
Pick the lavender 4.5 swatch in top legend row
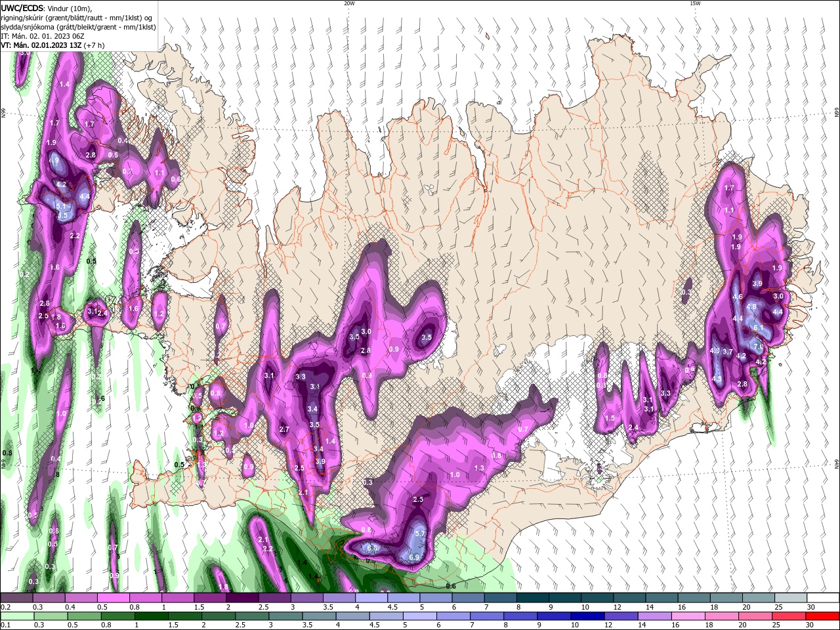pos(403,598)
